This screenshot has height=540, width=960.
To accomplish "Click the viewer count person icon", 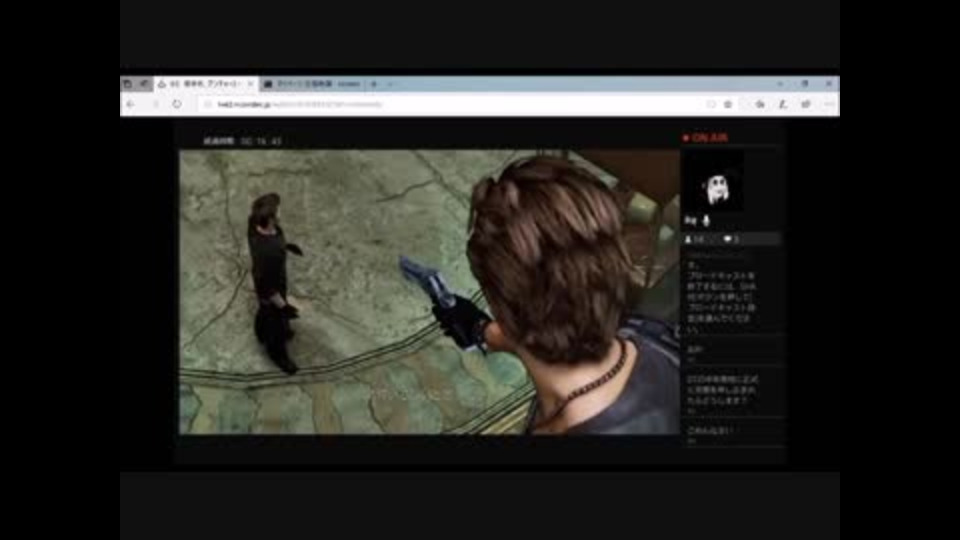I will click(x=688, y=239).
